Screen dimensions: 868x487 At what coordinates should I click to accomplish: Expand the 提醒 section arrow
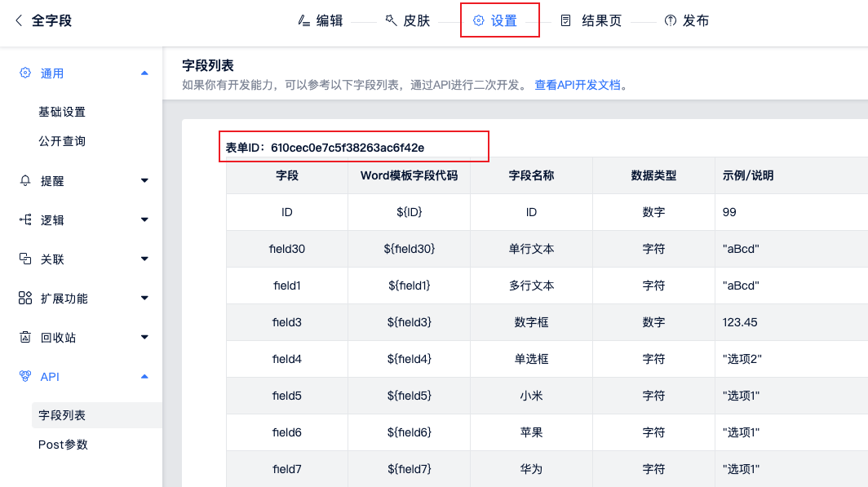point(144,181)
